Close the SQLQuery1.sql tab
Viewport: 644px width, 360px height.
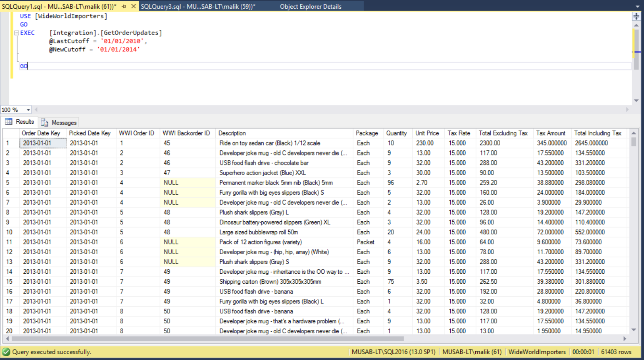(x=133, y=6)
